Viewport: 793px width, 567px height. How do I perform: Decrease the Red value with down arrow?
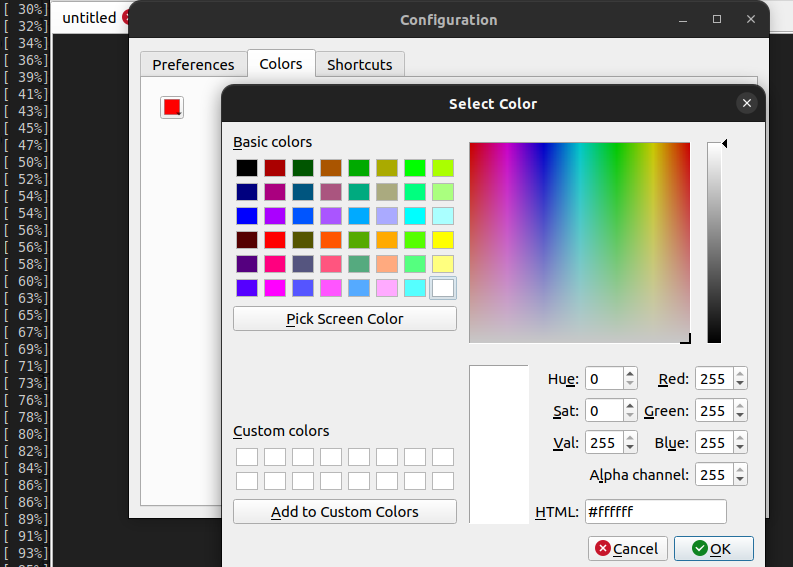[x=740, y=383]
